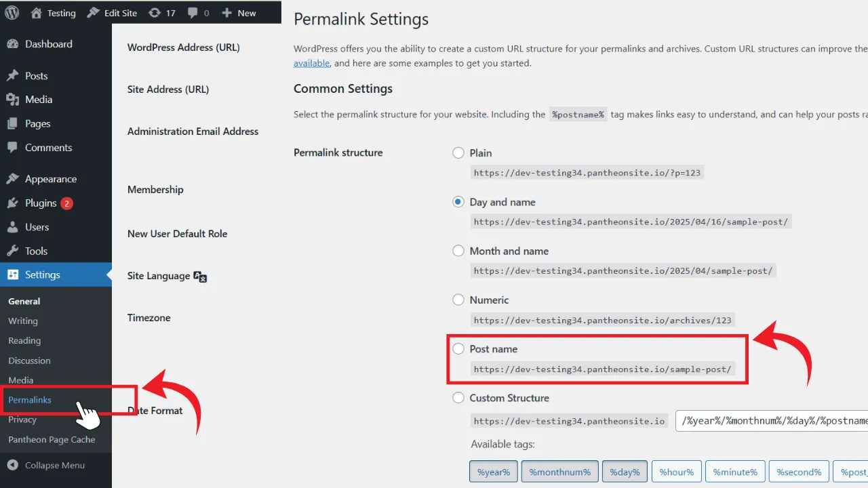Add the %year% available tag
868x488 pixels.
[x=494, y=472]
